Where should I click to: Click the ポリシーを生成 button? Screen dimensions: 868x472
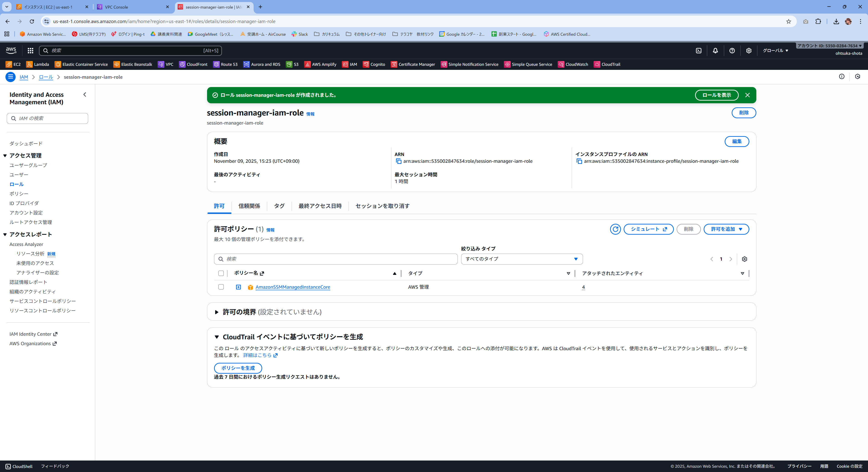[x=238, y=368]
